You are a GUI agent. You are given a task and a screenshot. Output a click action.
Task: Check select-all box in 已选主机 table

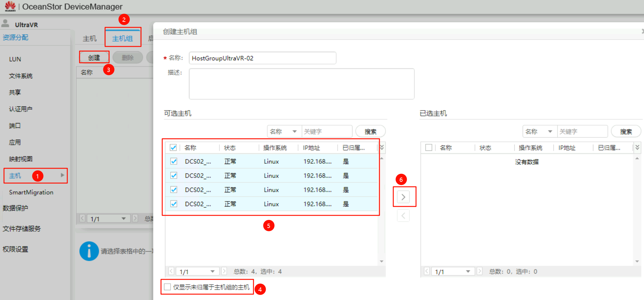click(429, 148)
